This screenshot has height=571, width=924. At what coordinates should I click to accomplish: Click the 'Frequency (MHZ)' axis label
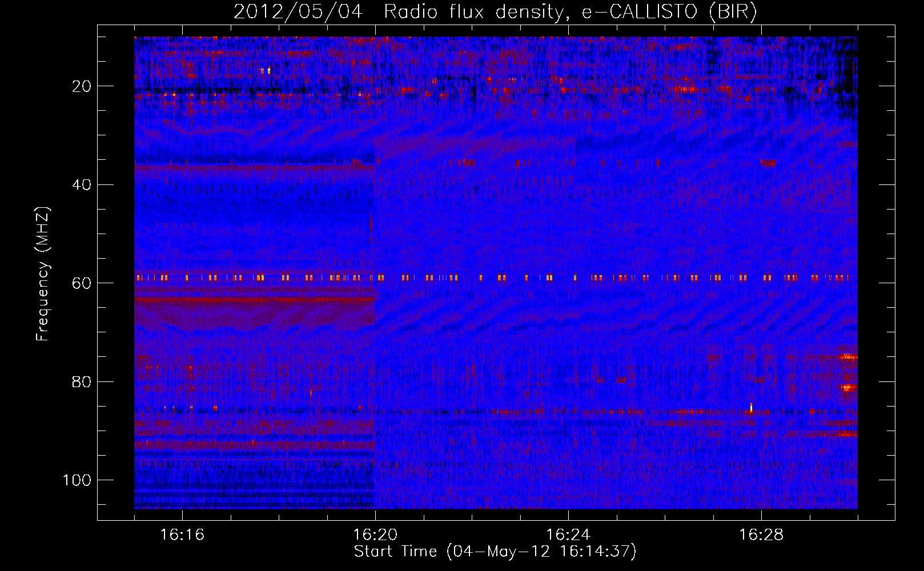pos(43,274)
